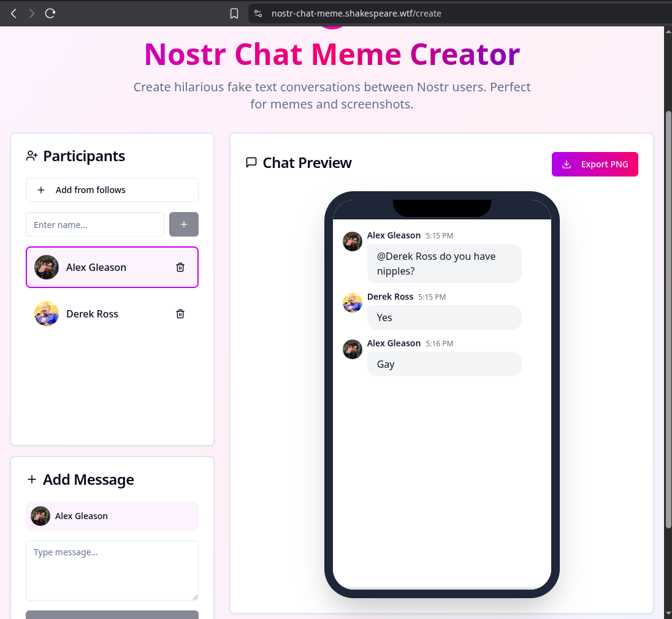The width and height of the screenshot is (672, 619).
Task: Select Derek Ross as active participant
Action: coord(112,314)
